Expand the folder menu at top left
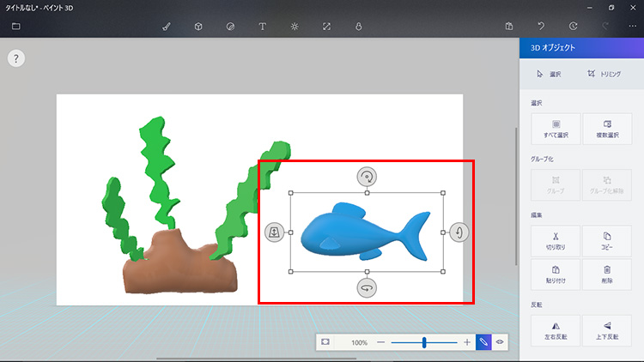 click(15, 27)
